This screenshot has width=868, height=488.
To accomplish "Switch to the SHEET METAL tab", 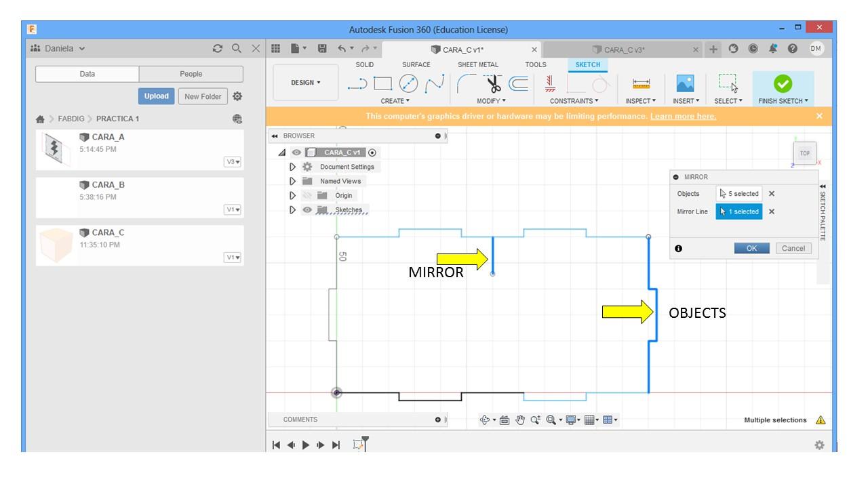I will [x=478, y=64].
